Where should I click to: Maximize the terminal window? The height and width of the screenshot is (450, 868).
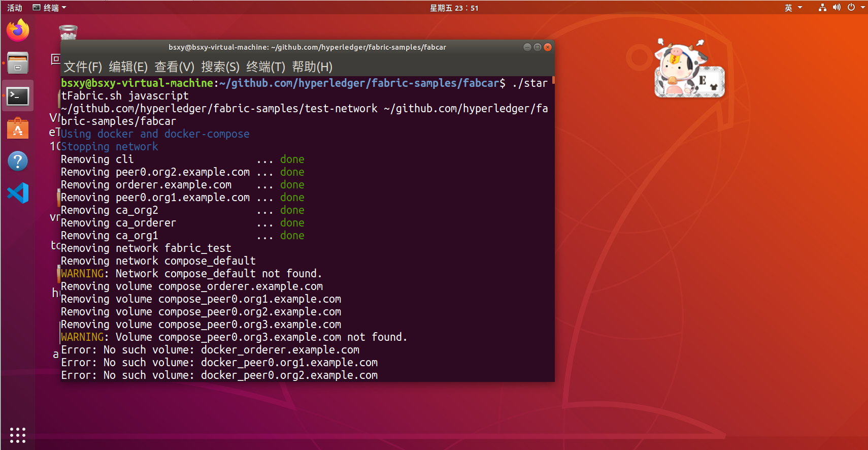[538, 47]
